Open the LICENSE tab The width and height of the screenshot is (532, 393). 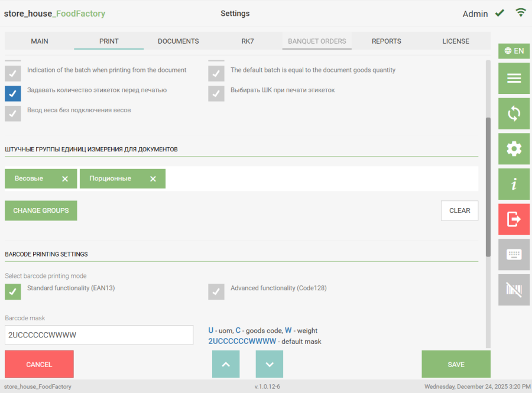coord(456,41)
